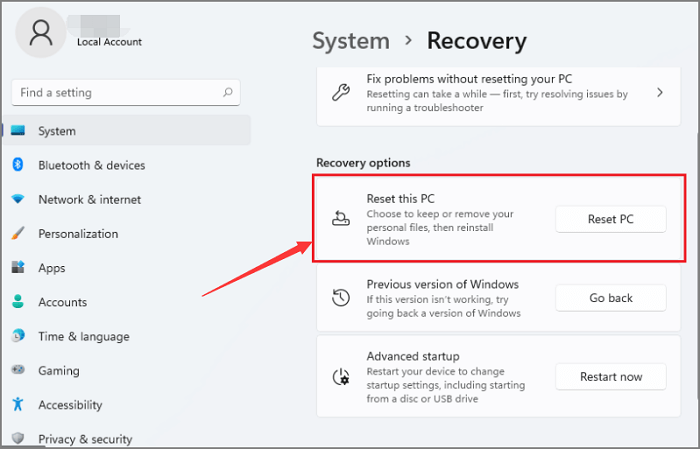Open Network & internet settings
The width and height of the screenshot is (700, 449).
point(127,199)
